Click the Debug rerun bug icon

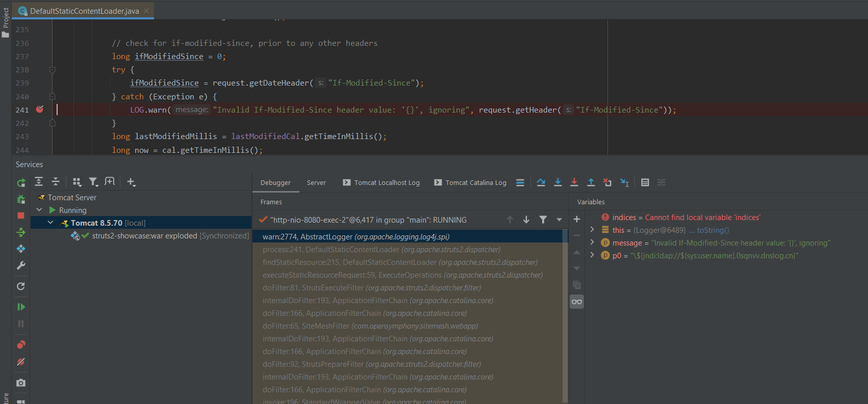click(21, 199)
